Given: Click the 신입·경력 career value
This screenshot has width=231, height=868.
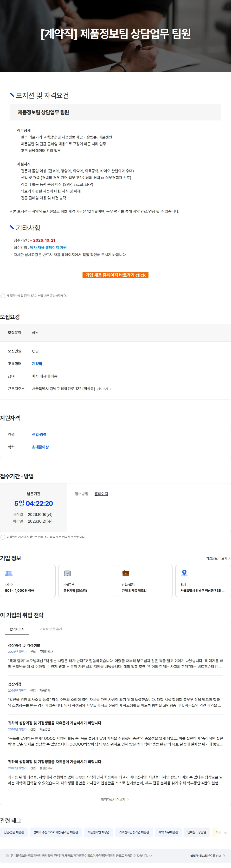Looking at the screenshot, I should (39, 435).
